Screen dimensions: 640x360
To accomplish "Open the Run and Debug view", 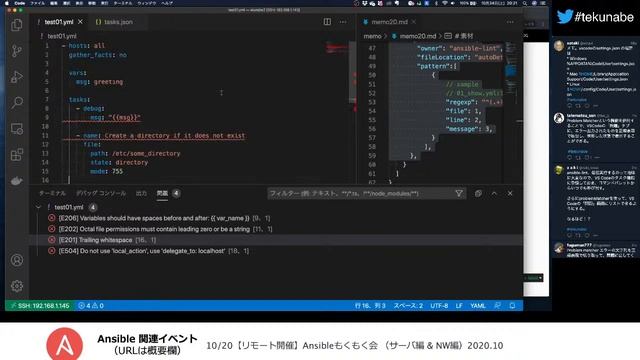I will tap(17, 77).
